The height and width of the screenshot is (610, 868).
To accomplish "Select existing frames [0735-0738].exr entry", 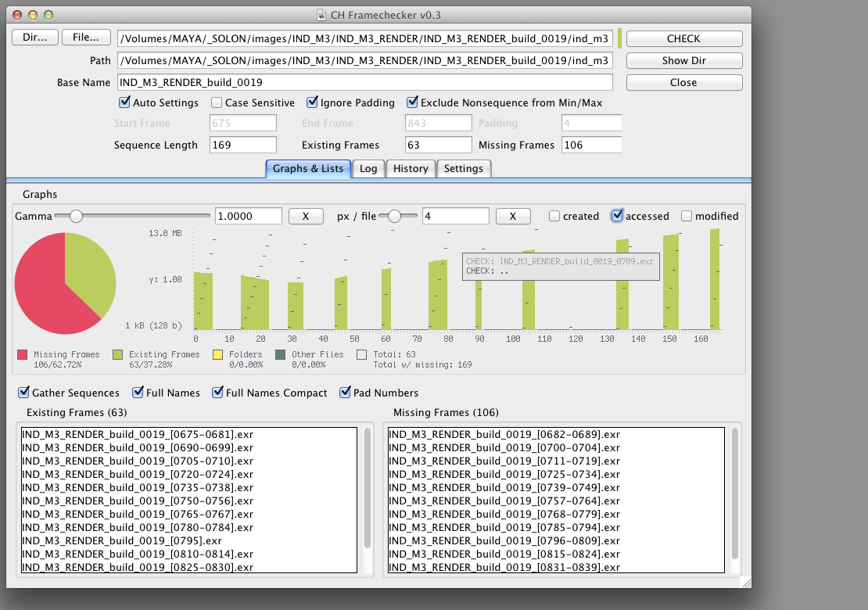I will tap(189, 488).
